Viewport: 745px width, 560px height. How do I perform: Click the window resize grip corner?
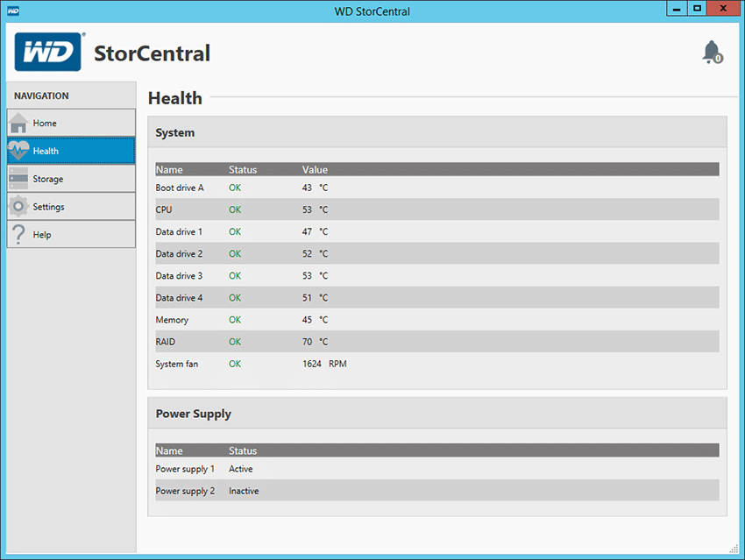click(734, 549)
